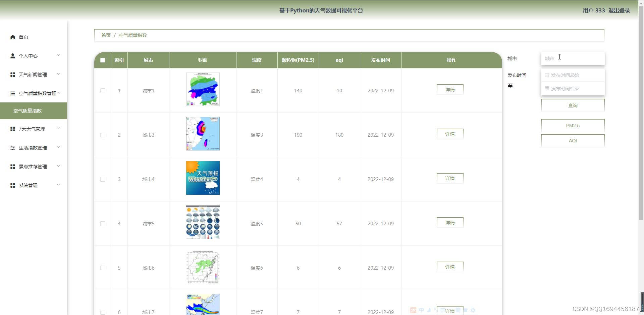Click calendar icon in 发布时间结束 field
644x315 pixels.
coord(547,88)
